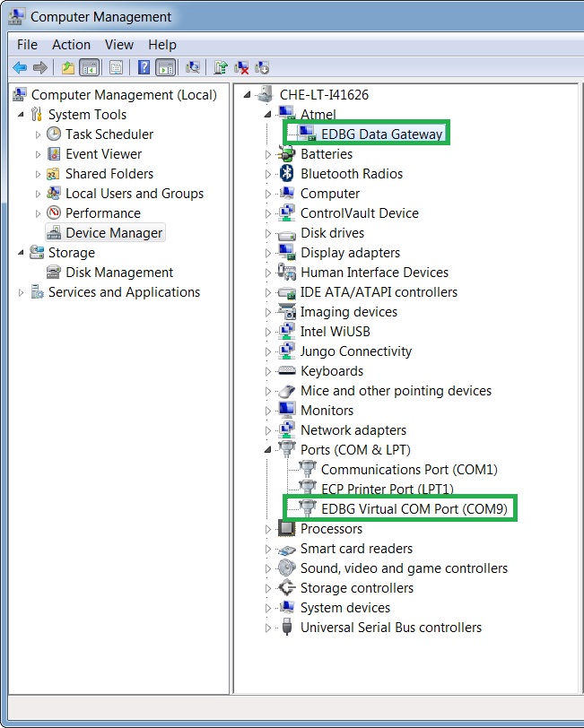Click the Performance icon in left tree

(x=54, y=212)
